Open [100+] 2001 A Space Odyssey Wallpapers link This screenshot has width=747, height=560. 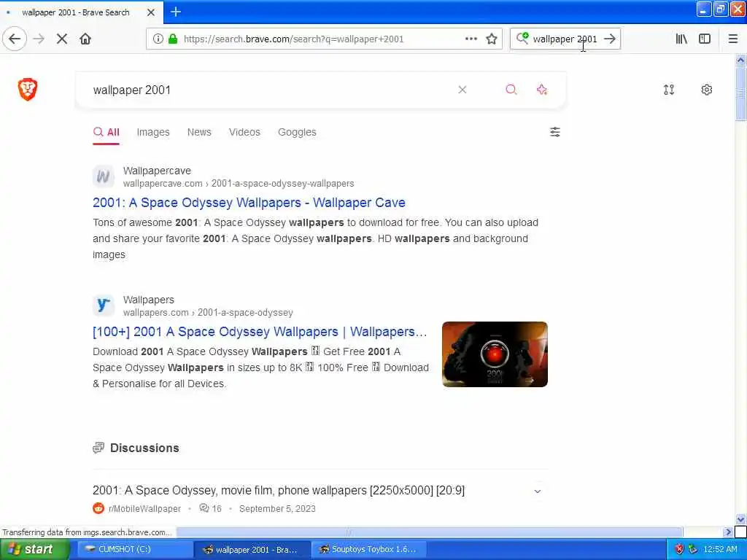click(x=260, y=332)
